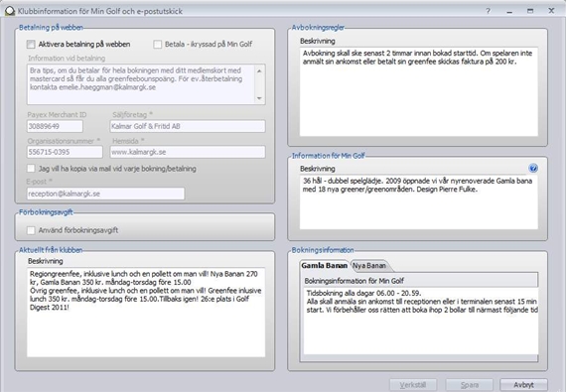The image size is (566, 392).
Task: Click the Spara button
Action: coord(470,385)
